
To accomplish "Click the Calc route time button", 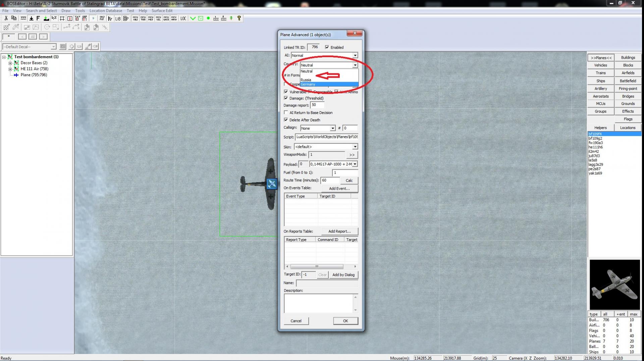I will pos(349,180).
